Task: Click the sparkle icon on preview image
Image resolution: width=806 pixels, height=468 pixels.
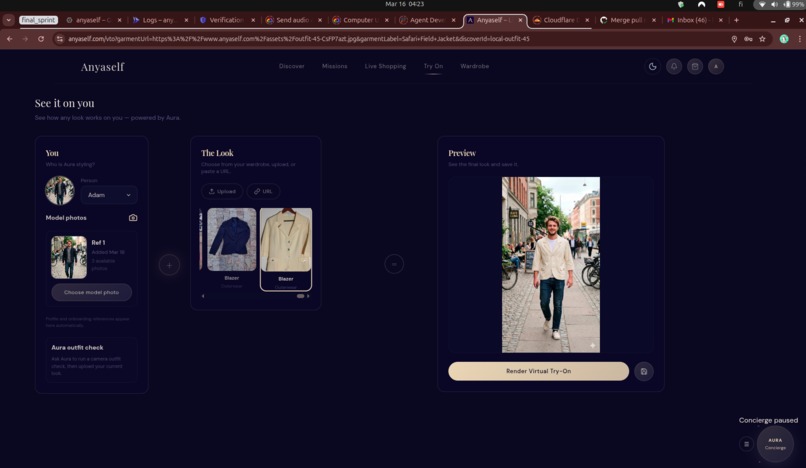Action: pyautogui.click(x=592, y=346)
